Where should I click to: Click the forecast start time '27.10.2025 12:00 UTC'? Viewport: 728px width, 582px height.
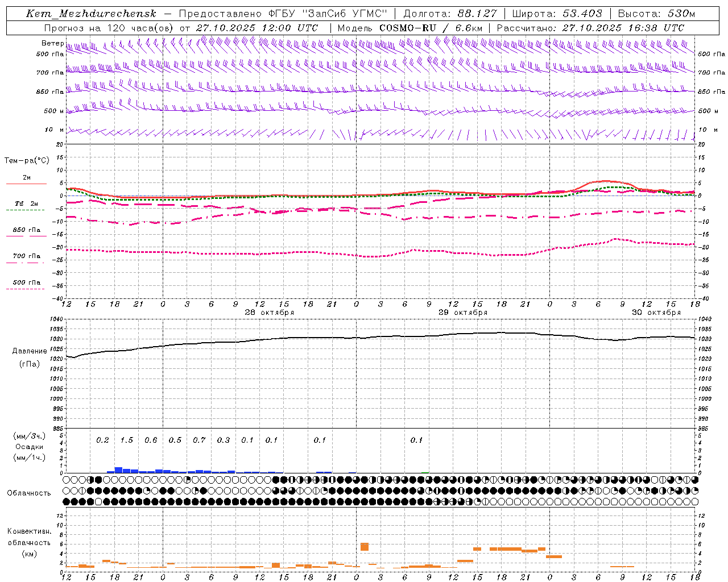point(257,28)
